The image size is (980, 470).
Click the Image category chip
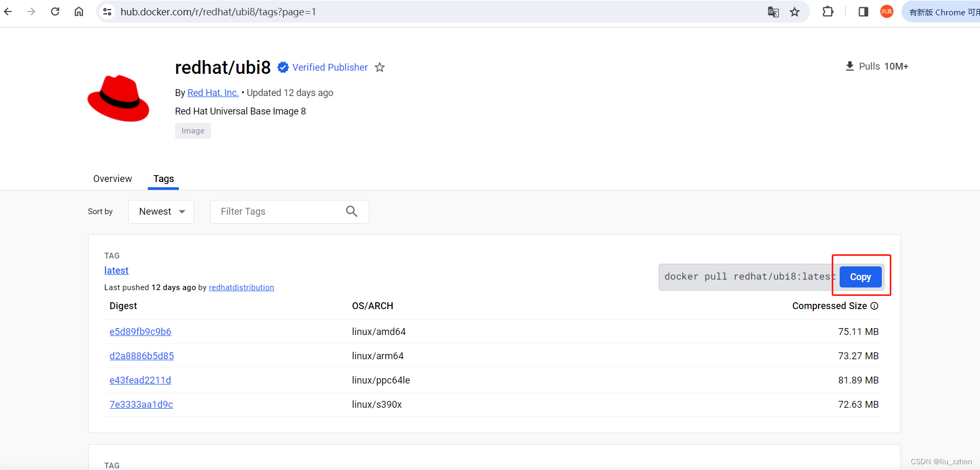[193, 131]
